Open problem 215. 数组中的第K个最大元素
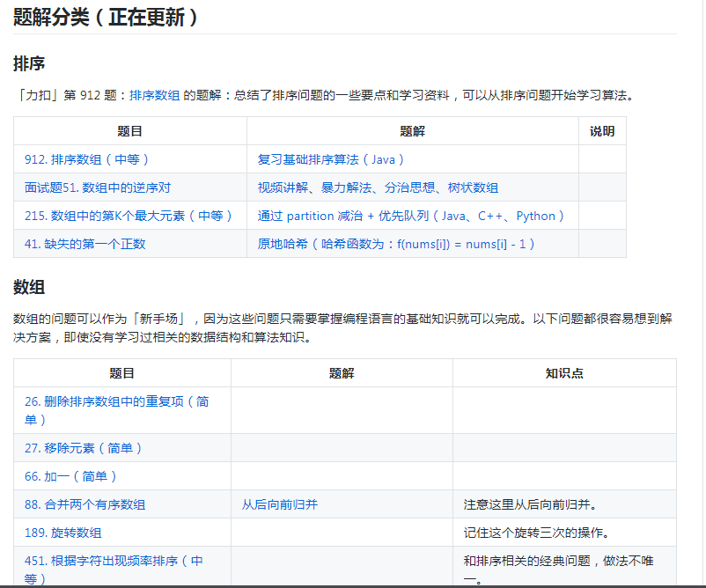 tap(129, 216)
